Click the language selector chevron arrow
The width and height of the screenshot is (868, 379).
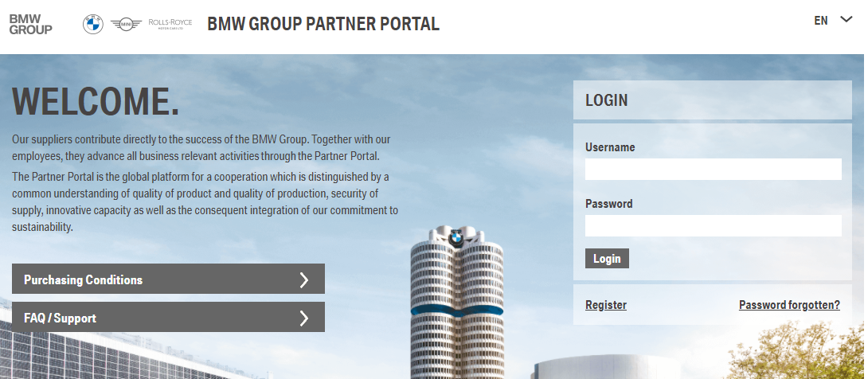[x=846, y=19]
